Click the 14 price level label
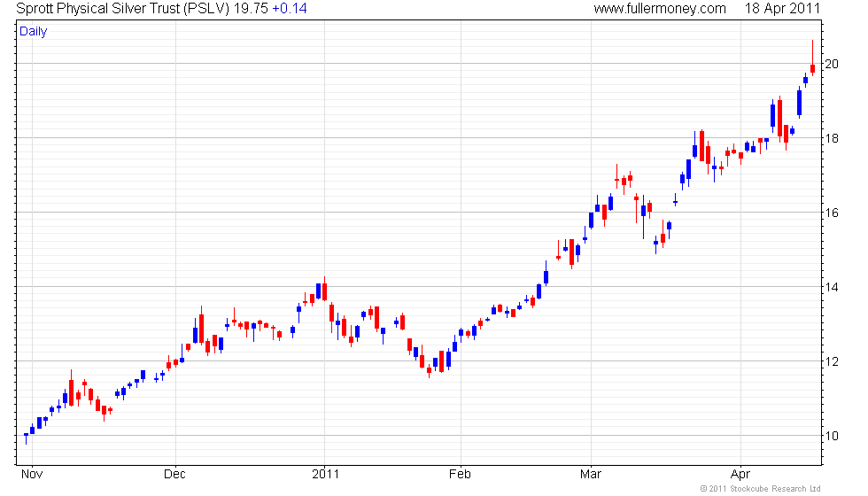Image resolution: width=868 pixels, height=496 pixels. tap(832, 287)
